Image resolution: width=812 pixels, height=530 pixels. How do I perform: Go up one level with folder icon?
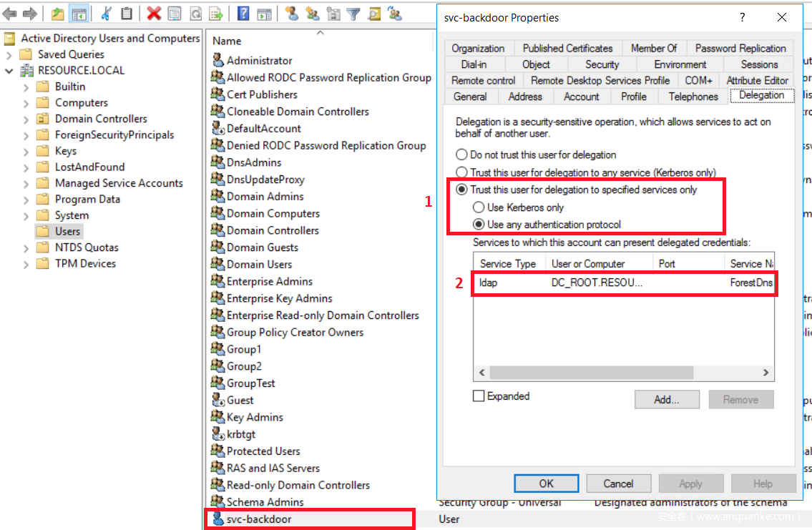coord(57,14)
